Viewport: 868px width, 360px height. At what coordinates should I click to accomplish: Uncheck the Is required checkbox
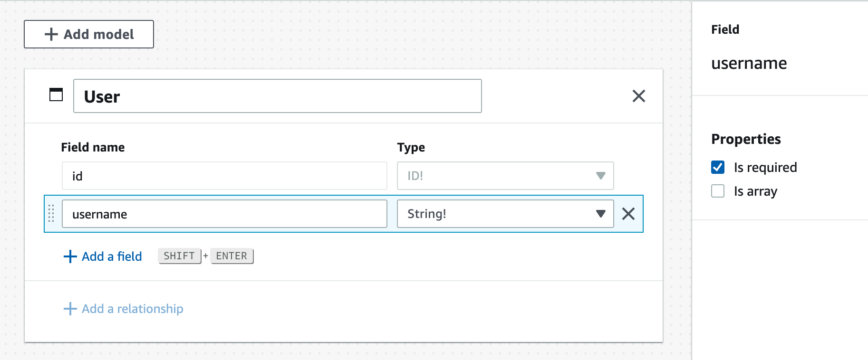click(x=718, y=167)
